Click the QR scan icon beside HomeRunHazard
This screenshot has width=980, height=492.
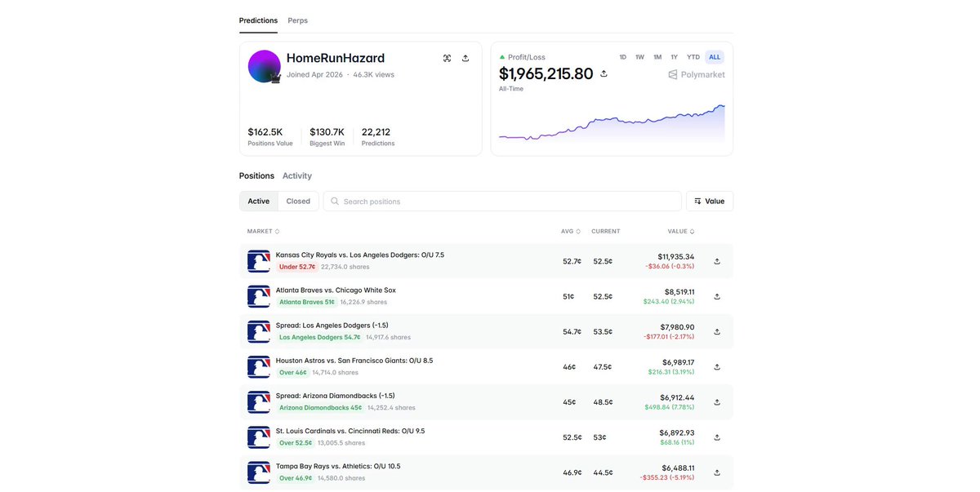[447, 58]
